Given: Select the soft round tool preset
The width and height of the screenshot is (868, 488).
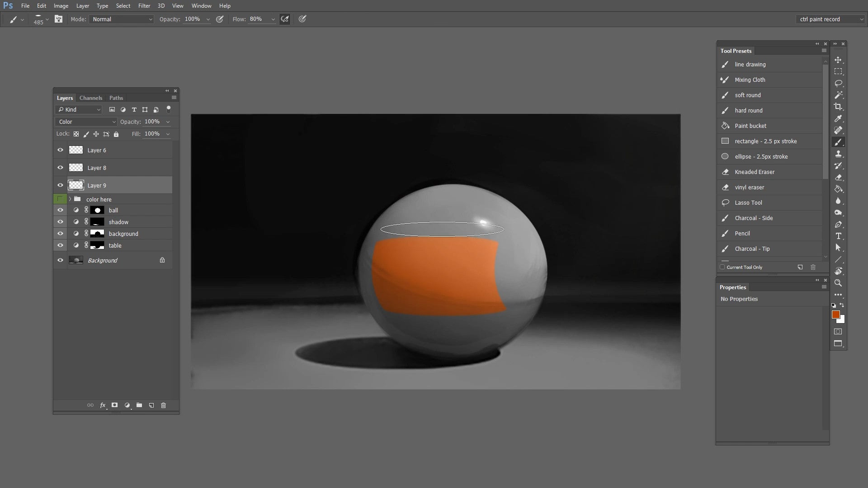Looking at the screenshot, I should pos(747,95).
